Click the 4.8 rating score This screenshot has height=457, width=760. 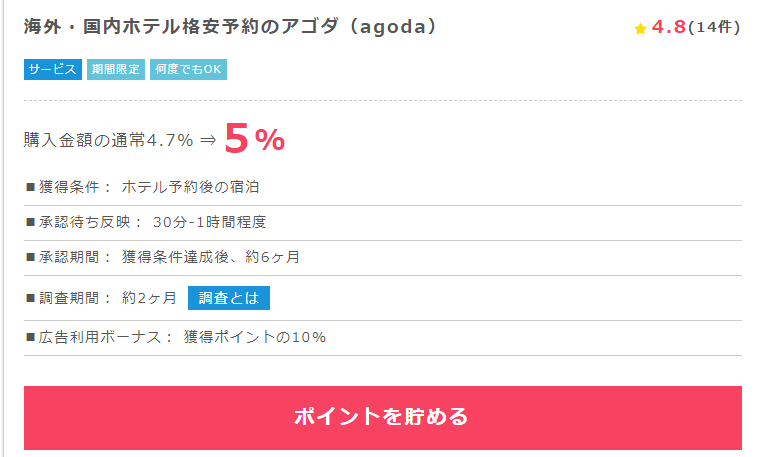[x=668, y=27]
